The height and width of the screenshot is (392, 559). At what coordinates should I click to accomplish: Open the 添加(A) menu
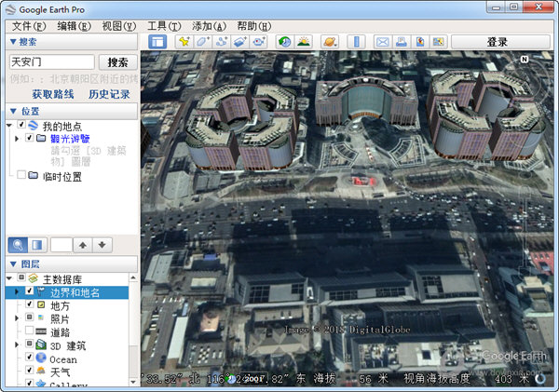209,26
